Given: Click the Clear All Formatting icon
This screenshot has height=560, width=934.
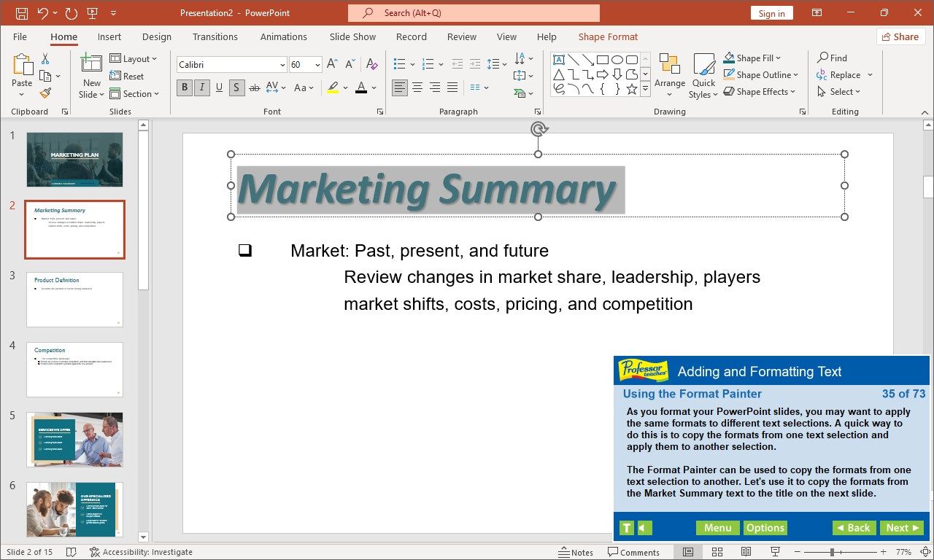Looking at the screenshot, I should pyautogui.click(x=371, y=65).
